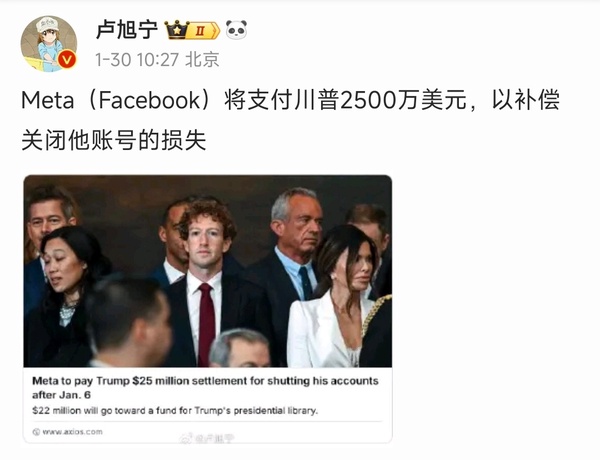Tap the orange V verification badge
Viewport: 600px width, 460px height.
(67, 60)
